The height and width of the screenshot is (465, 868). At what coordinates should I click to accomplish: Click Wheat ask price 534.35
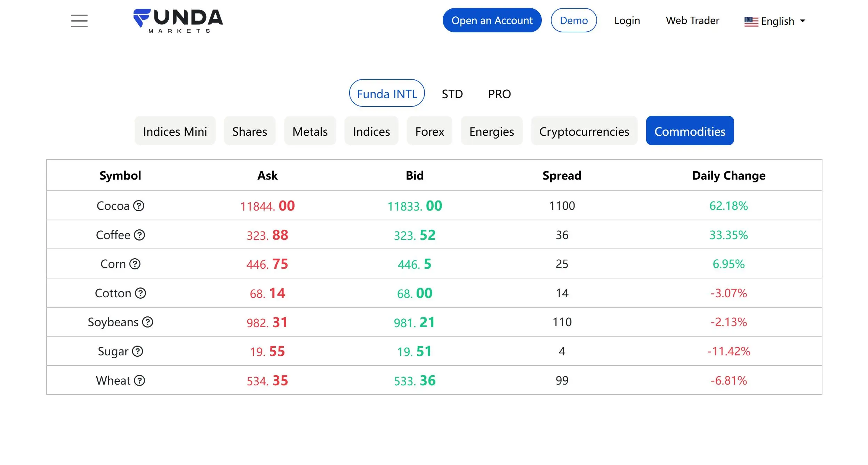[x=267, y=381]
